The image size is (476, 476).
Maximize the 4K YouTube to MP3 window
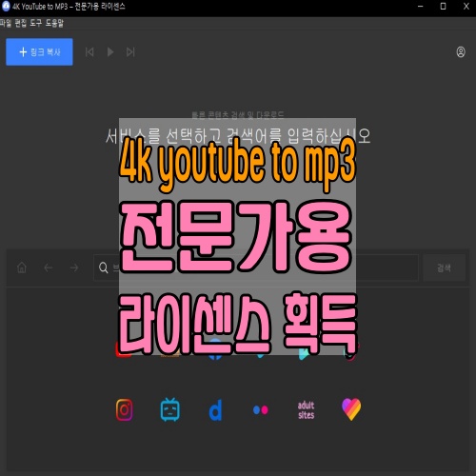pyautogui.click(x=444, y=7)
